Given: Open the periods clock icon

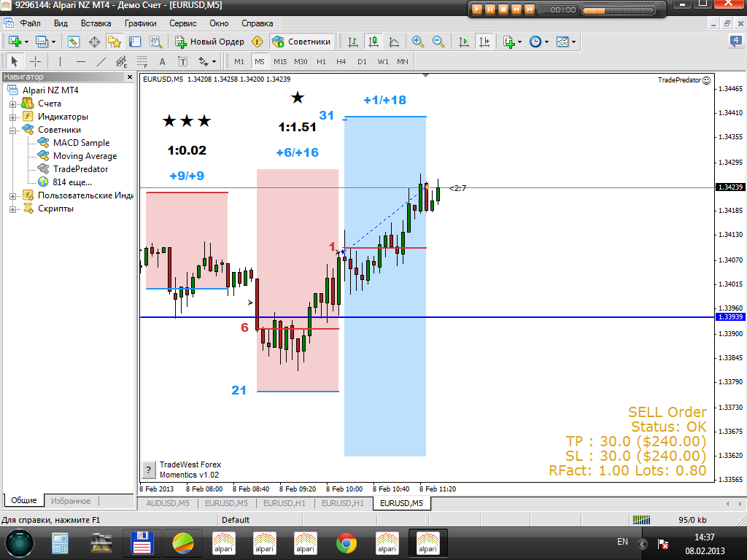Looking at the screenshot, I should click(x=535, y=42).
